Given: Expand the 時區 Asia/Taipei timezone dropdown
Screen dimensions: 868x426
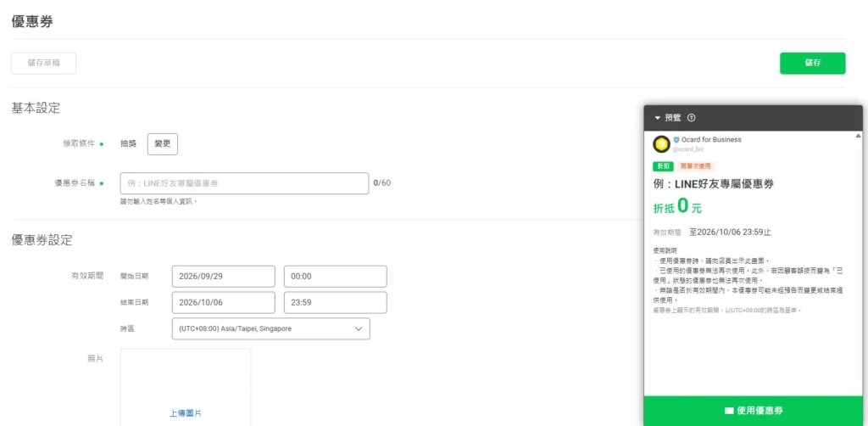Looking at the screenshot, I should coord(270,328).
